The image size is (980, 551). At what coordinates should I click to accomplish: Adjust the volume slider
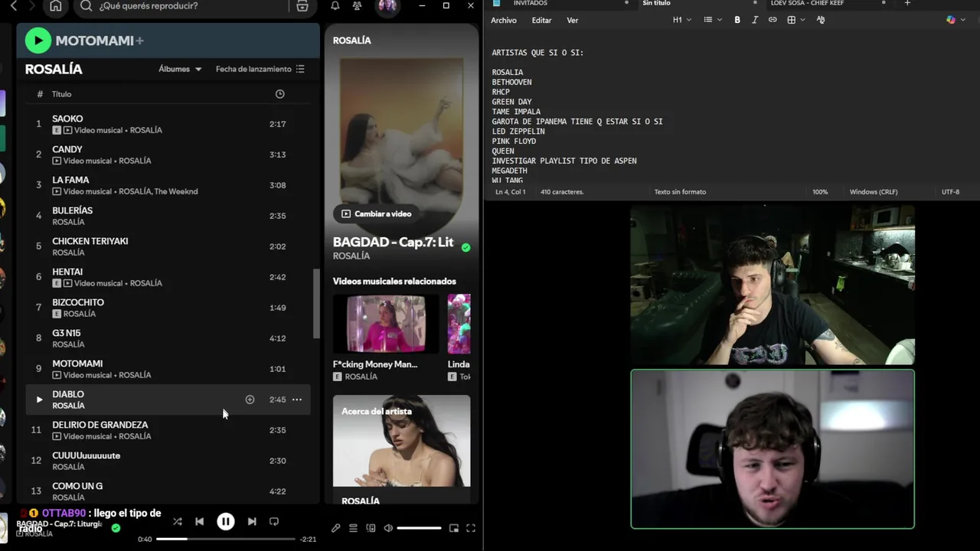point(419,528)
